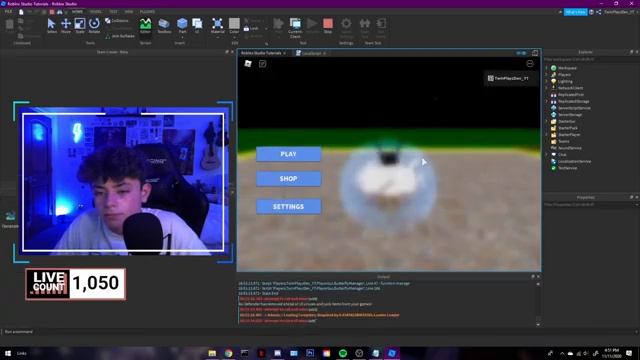Screen dimensions: 640x360
Task: Toggle Current Client view
Action: tap(295, 27)
